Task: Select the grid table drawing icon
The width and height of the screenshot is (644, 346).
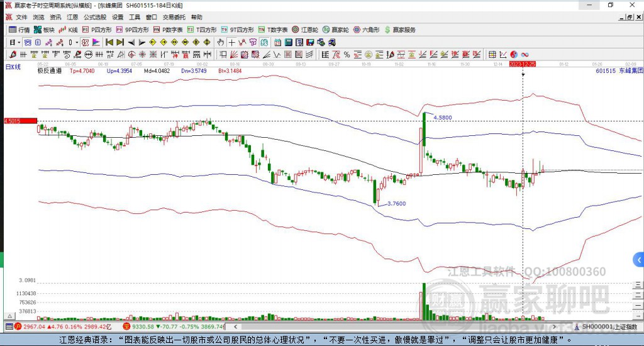Action: [492, 55]
